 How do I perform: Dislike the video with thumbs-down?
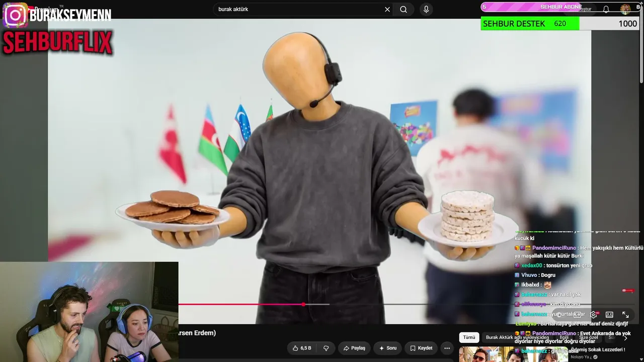pos(326,348)
